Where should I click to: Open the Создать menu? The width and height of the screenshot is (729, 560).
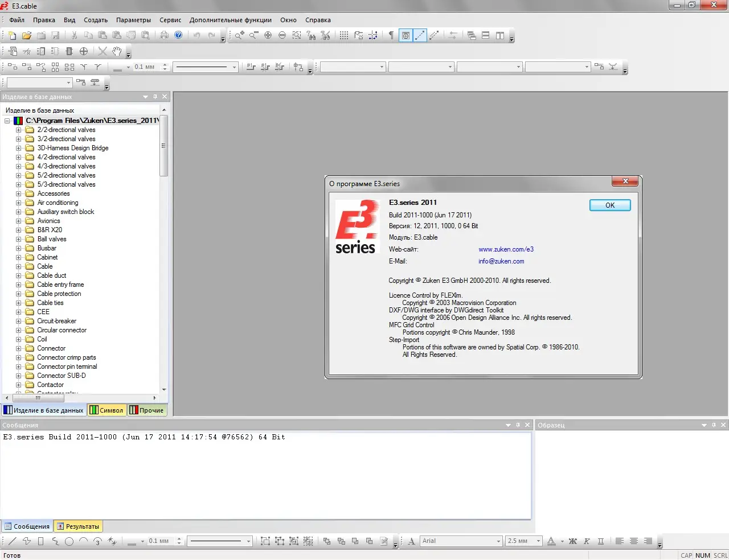tap(96, 20)
